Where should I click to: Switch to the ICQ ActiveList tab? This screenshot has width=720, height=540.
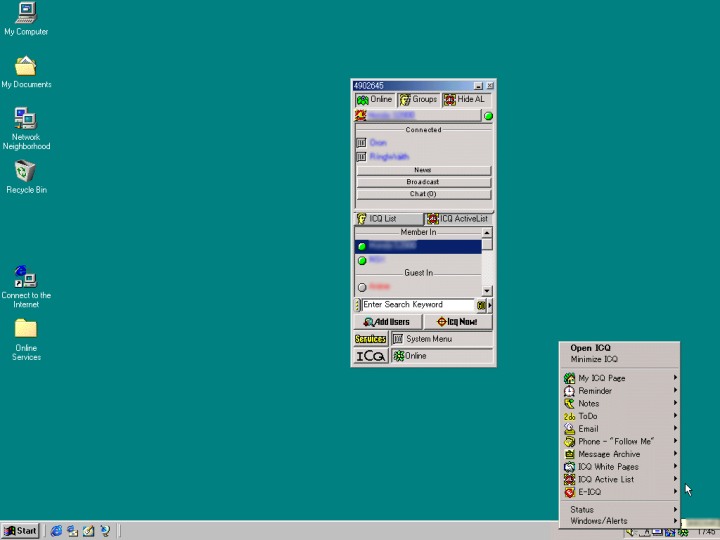coord(457,218)
